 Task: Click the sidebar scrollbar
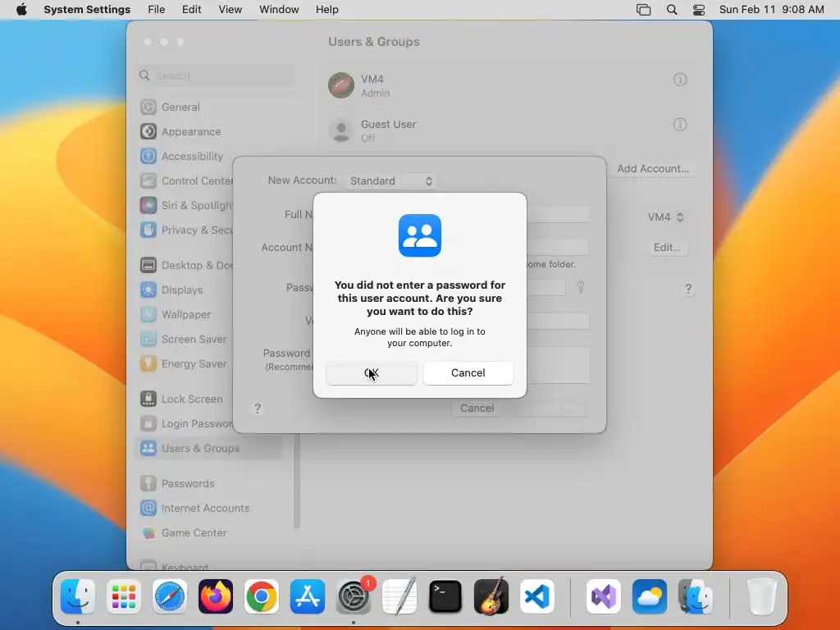[x=297, y=481]
